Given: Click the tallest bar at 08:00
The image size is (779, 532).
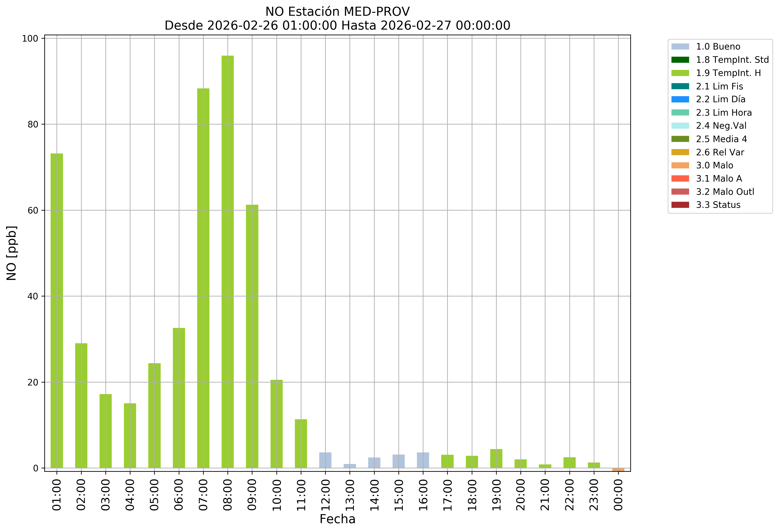Looking at the screenshot, I should click(228, 261).
